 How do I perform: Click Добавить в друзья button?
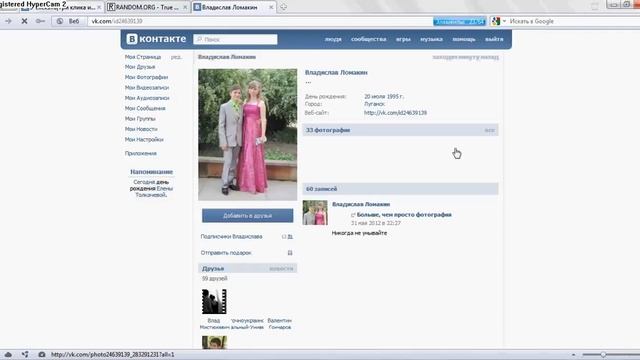coord(247,216)
